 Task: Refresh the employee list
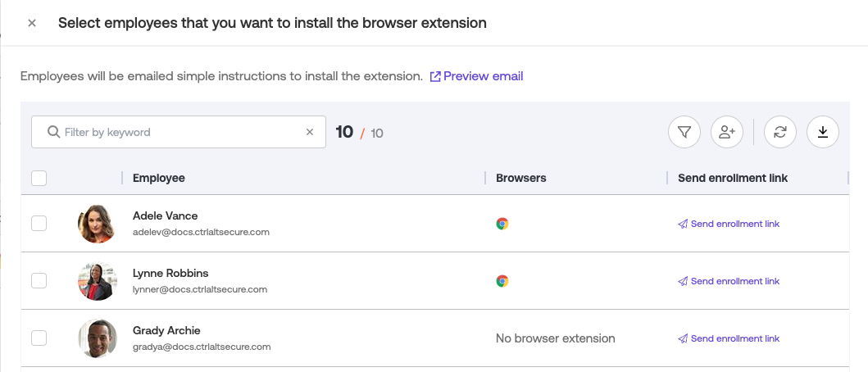pos(780,132)
